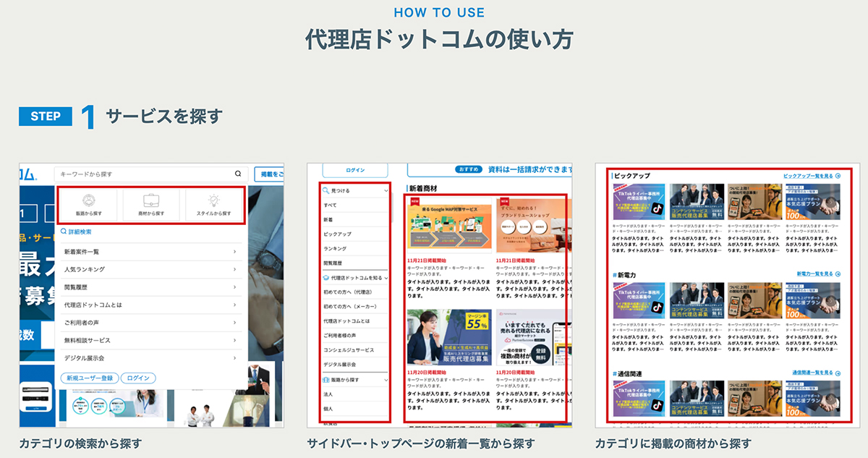
Task: Click the 商材から探す briefcase icon
Action: point(151,200)
